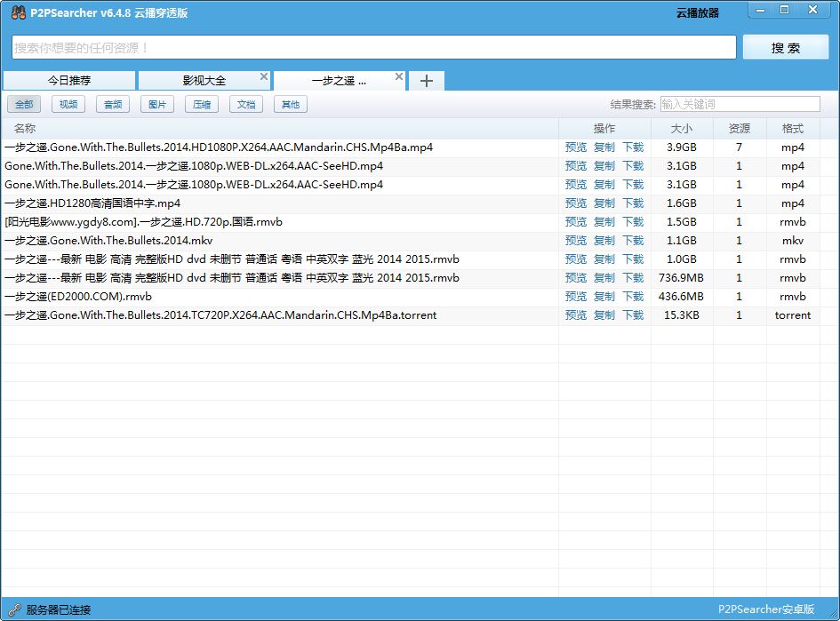Viewport: 840px width, 621px height.
Task: Open the 云播放器 cloud player
Action: pyautogui.click(x=698, y=12)
